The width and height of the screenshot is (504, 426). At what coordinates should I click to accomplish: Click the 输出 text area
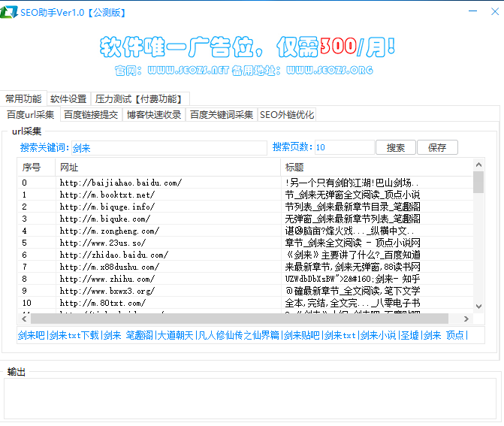click(x=250, y=399)
